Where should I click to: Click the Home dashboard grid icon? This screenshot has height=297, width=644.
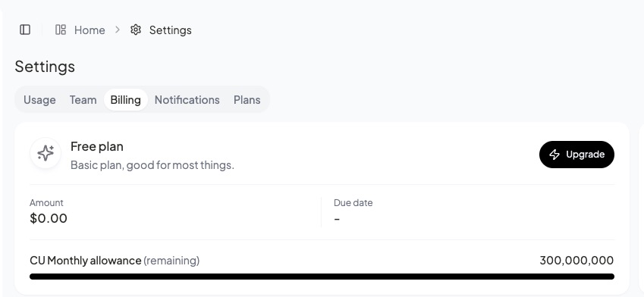[x=61, y=30]
